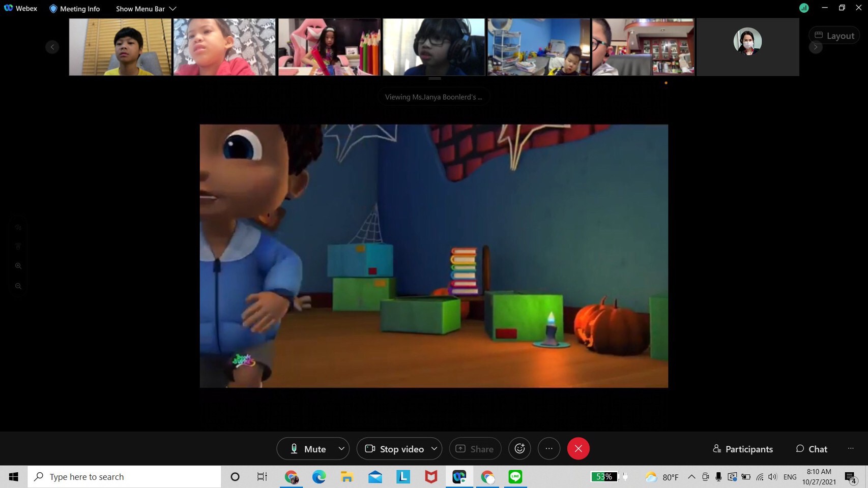Open the Windows Start menu
The height and width of the screenshot is (488, 868).
14,477
